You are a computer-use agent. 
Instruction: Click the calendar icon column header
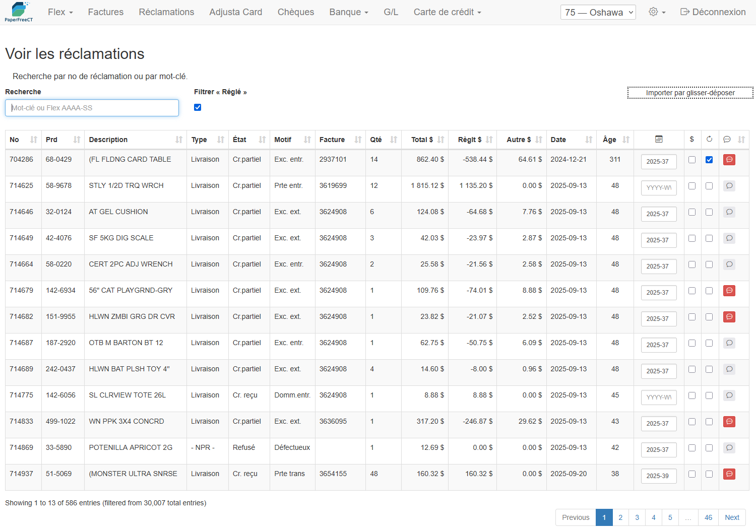(658, 140)
